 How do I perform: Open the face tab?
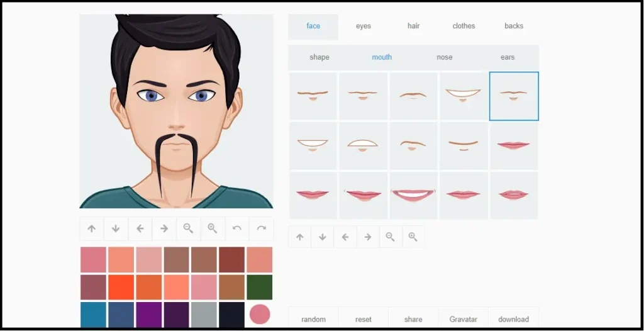click(x=313, y=26)
